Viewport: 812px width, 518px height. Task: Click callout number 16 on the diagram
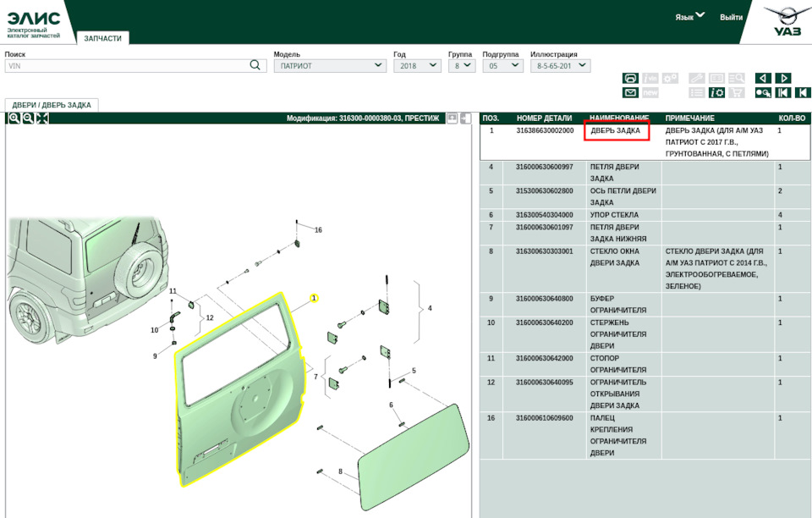(318, 230)
